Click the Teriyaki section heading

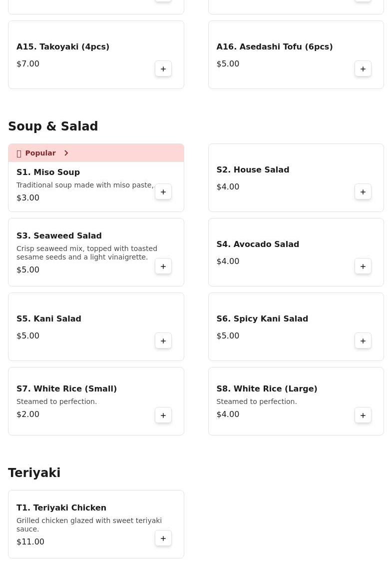tap(34, 473)
